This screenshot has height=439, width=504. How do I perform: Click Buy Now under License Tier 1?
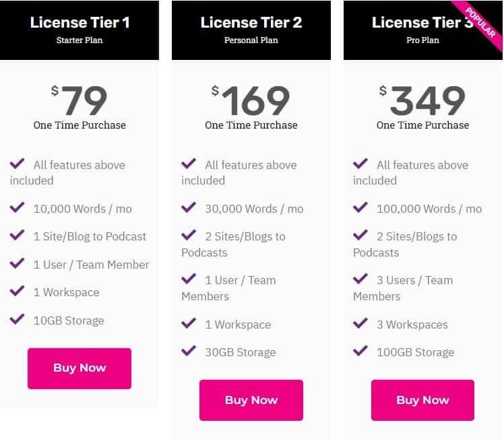[80, 368]
